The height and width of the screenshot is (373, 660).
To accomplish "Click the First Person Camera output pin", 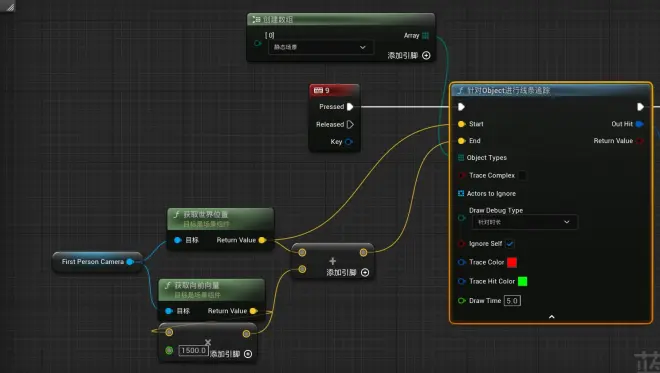I will click(x=130, y=262).
